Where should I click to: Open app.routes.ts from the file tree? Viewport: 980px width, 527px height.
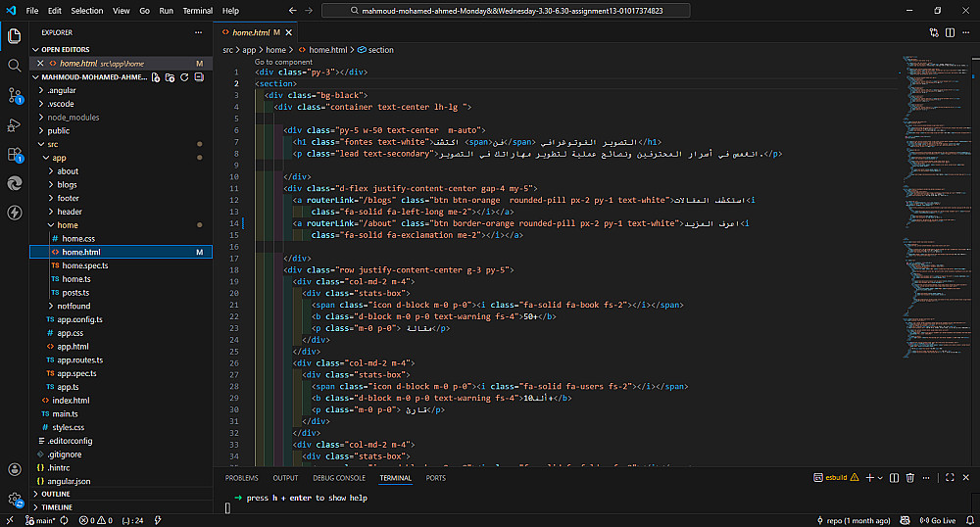click(79, 359)
